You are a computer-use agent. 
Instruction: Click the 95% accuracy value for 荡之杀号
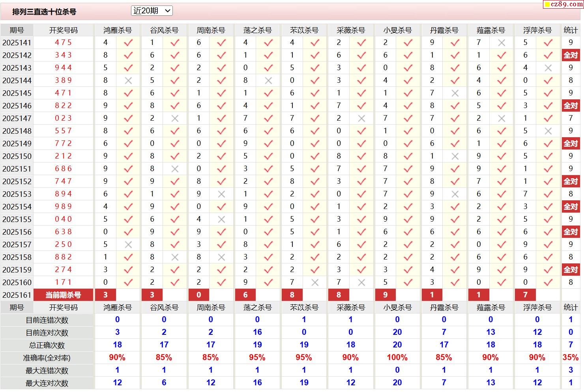(257, 358)
